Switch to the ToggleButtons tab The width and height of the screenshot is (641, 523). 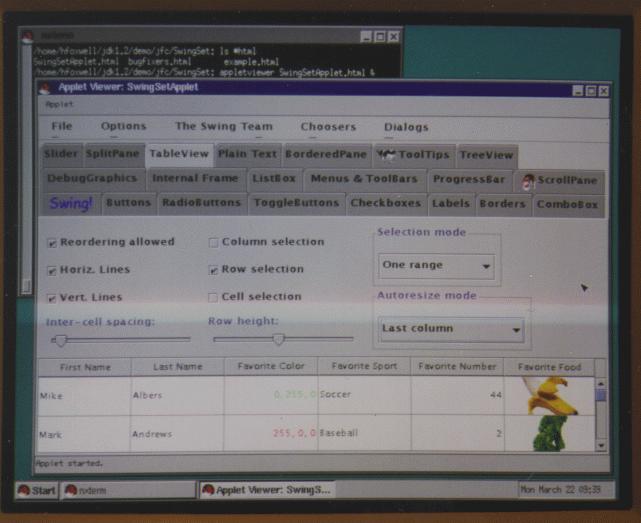[x=296, y=204]
